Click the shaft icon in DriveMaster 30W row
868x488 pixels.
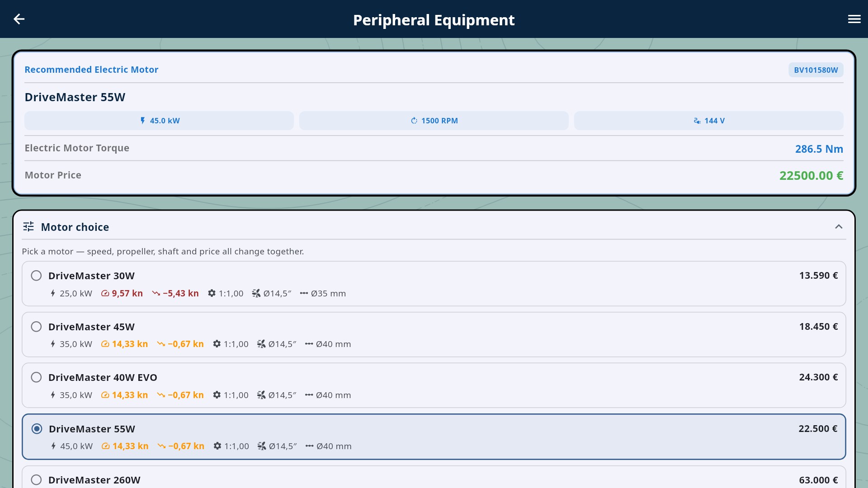click(x=304, y=293)
